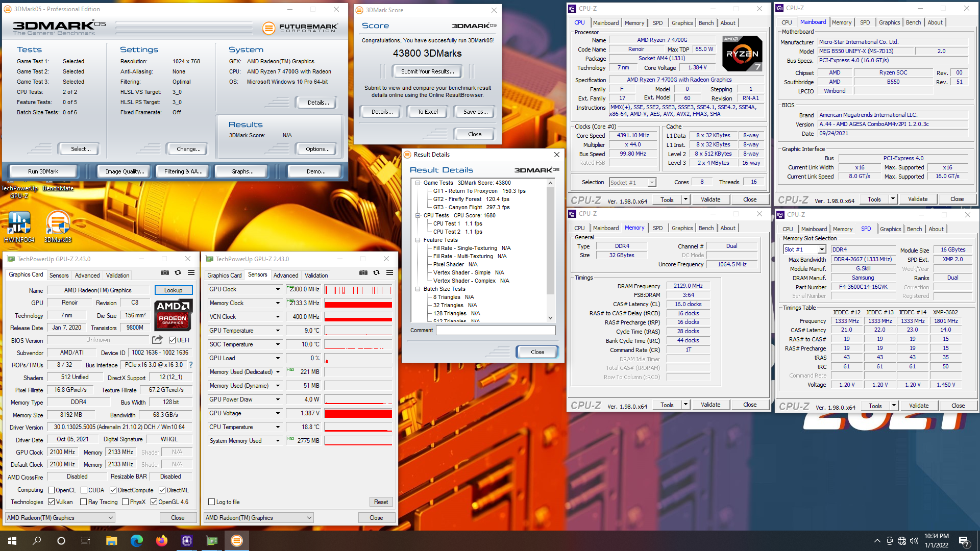Image resolution: width=980 pixels, height=551 pixels.
Task: Switch to Validation tab in GPU-Z Sensors window
Action: (x=316, y=275)
